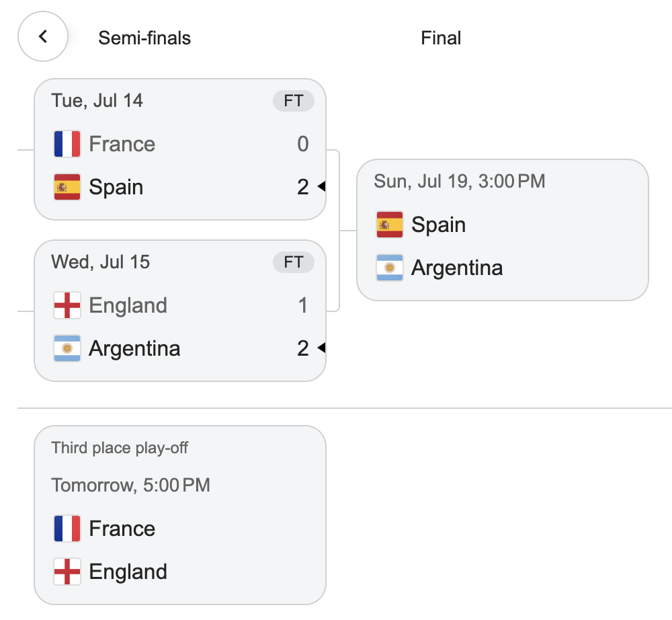This screenshot has width=672, height=620.
Task: Click Argentina flag in Jul 15 semi-final
Action: 67,348
